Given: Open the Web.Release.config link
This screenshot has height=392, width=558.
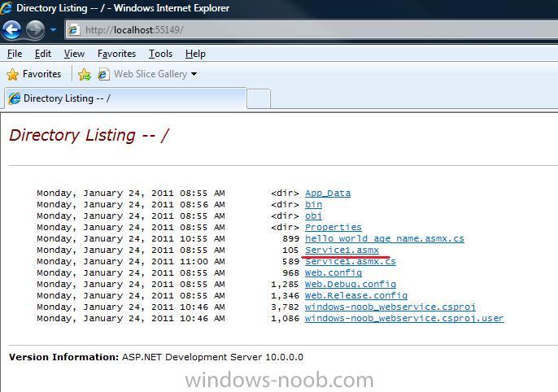Looking at the screenshot, I should [356, 295].
